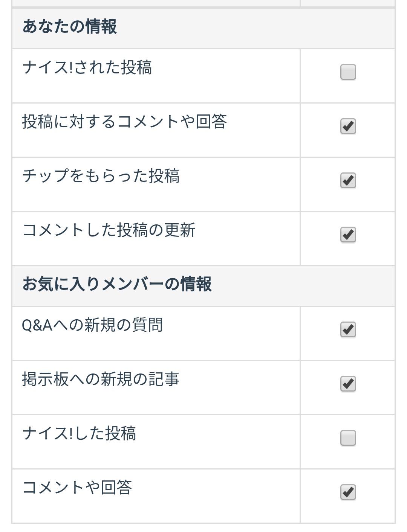407x532 pixels.
Task: Tap the コメントした投稿の更新 label text
Action: pos(109,230)
